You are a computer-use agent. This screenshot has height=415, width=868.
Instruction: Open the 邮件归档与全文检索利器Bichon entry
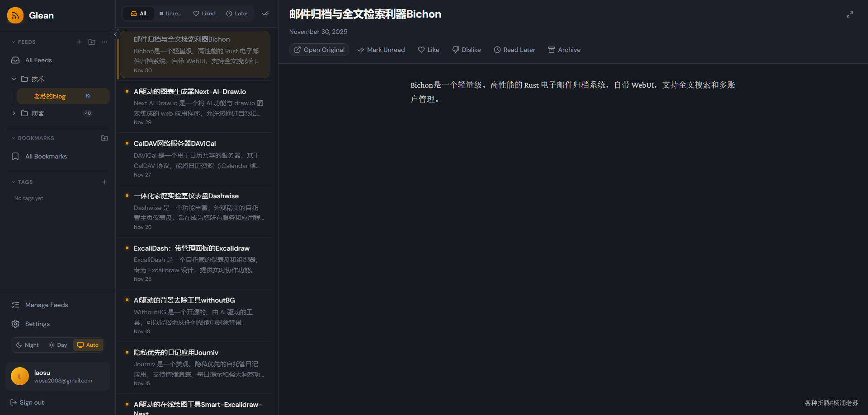coord(194,54)
